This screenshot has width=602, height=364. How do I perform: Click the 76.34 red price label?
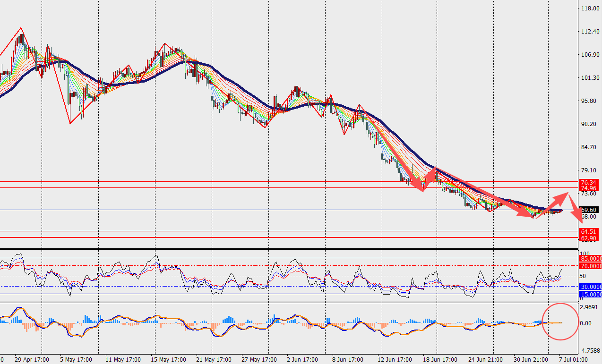click(588, 182)
